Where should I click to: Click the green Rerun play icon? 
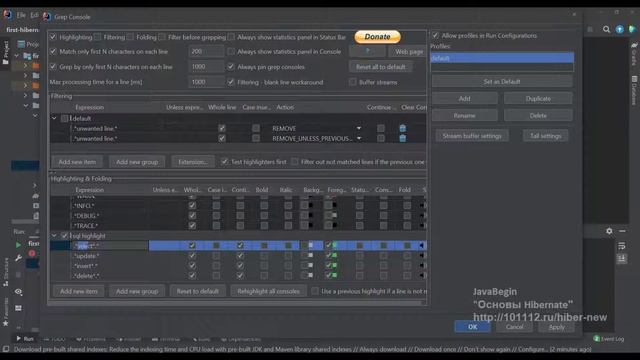[18, 245]
